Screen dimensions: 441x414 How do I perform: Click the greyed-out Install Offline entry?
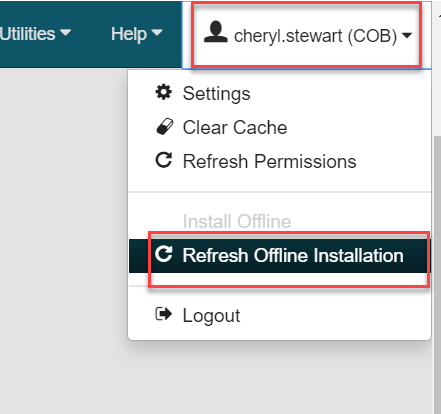pyautogui.click(x=237, y=221)
